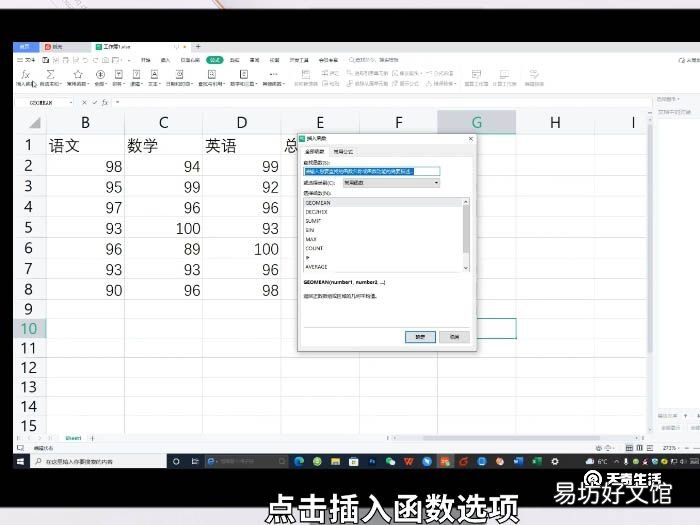Click the AutoSum sigma icon

click(50, 74)
